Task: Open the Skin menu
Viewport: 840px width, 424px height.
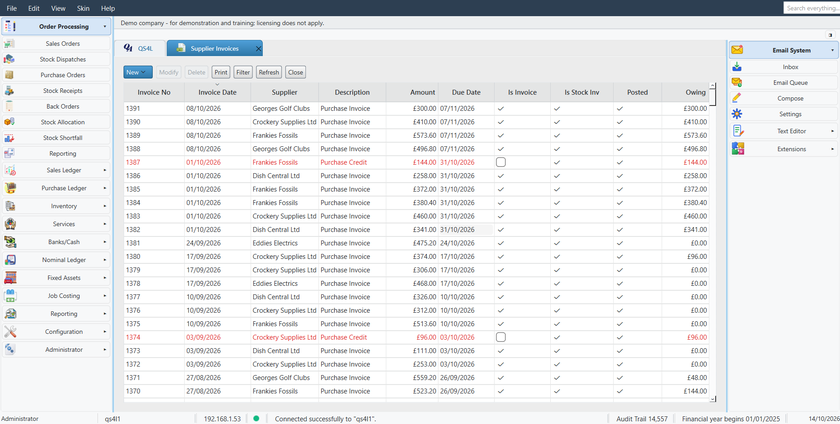Action: click(83, 9)
